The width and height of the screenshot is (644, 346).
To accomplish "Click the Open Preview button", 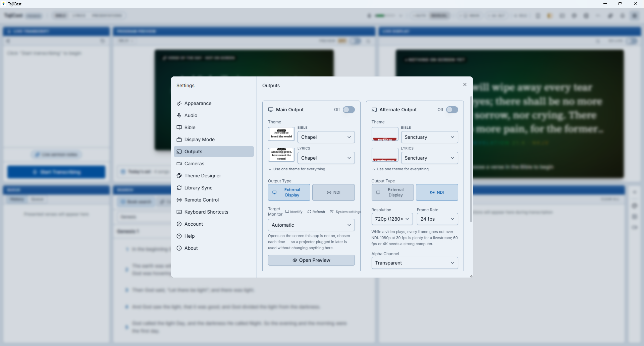I will (311, 260).
